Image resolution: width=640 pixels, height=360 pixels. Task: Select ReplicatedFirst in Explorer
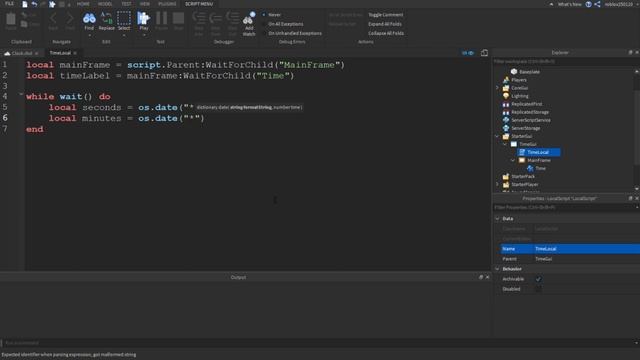click(527, 104)
